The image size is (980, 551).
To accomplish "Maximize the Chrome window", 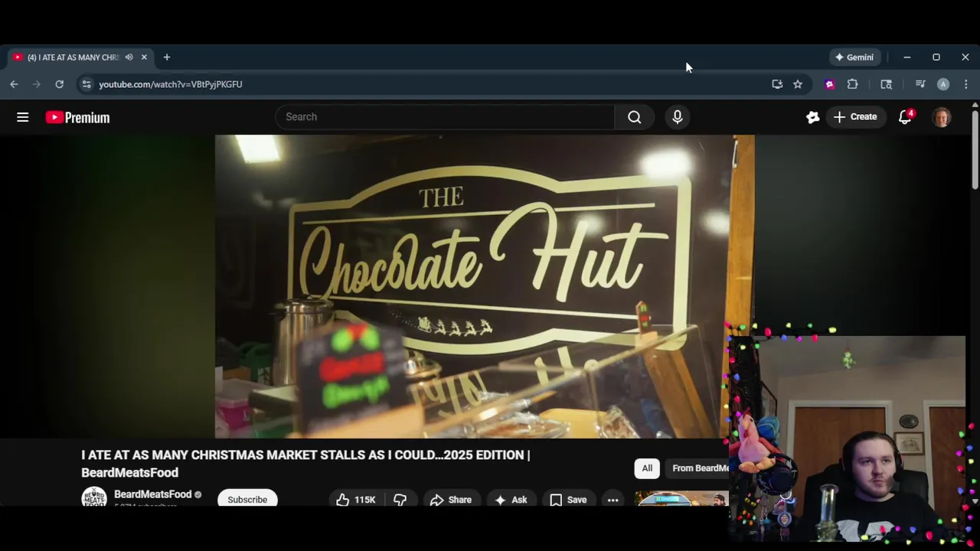I will (936, 57).
